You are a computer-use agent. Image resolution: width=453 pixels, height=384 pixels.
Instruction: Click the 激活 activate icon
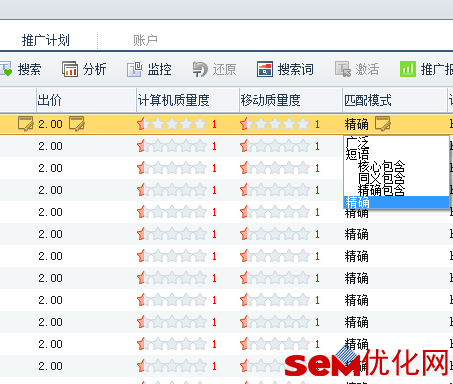coord(343,69)
